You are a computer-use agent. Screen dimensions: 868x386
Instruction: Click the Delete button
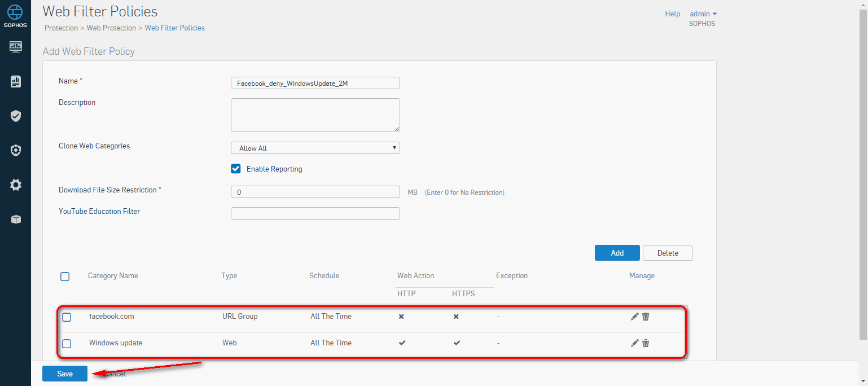pyautogui.click(x=668, y=253)
